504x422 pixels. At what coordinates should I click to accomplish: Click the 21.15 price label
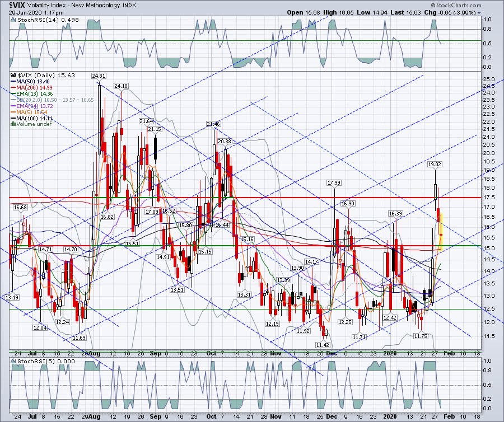click(x=155, y=129)
